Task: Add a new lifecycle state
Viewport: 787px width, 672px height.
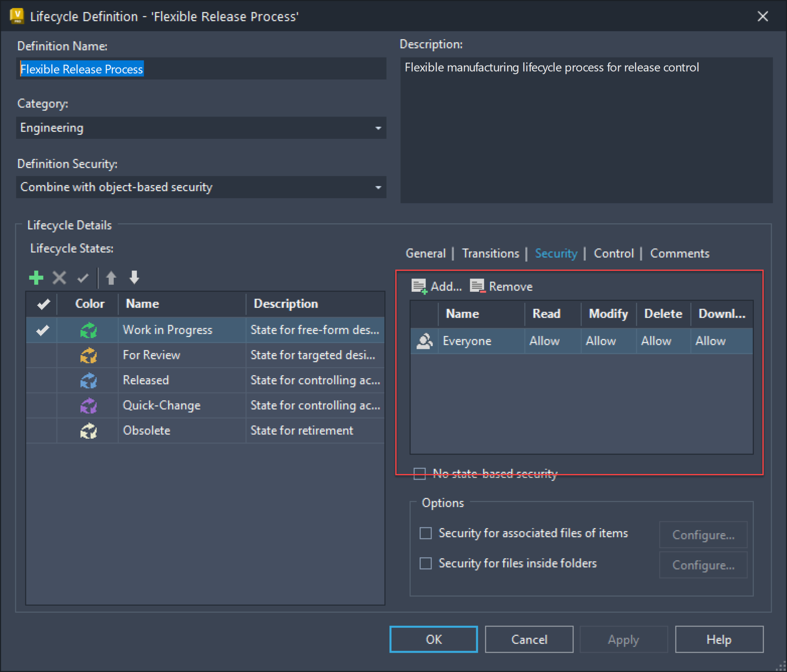Action: point(36,278)
